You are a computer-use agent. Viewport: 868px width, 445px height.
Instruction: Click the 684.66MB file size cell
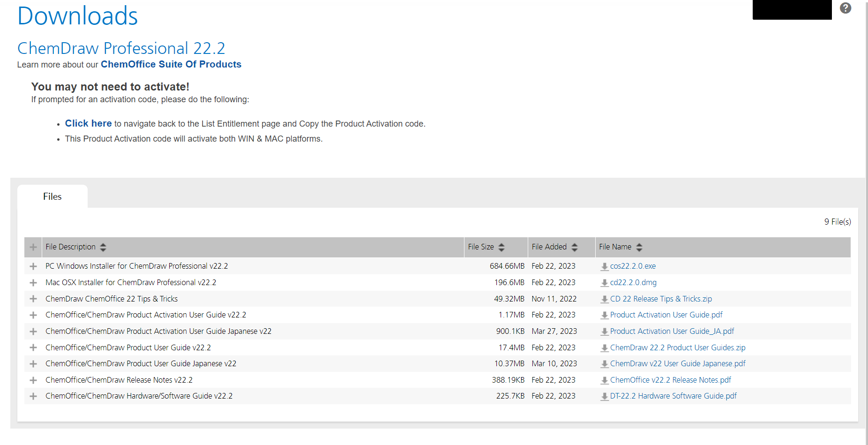click(507, 266)
